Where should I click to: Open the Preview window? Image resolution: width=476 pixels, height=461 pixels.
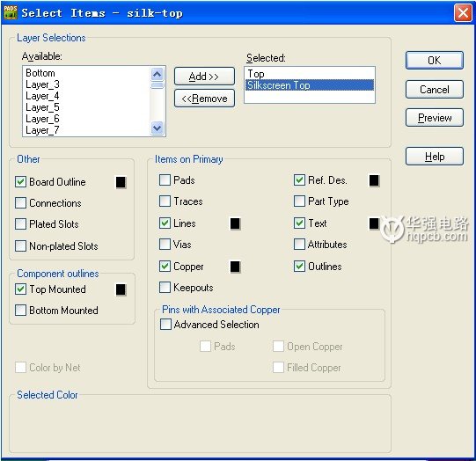coord(434,118)
